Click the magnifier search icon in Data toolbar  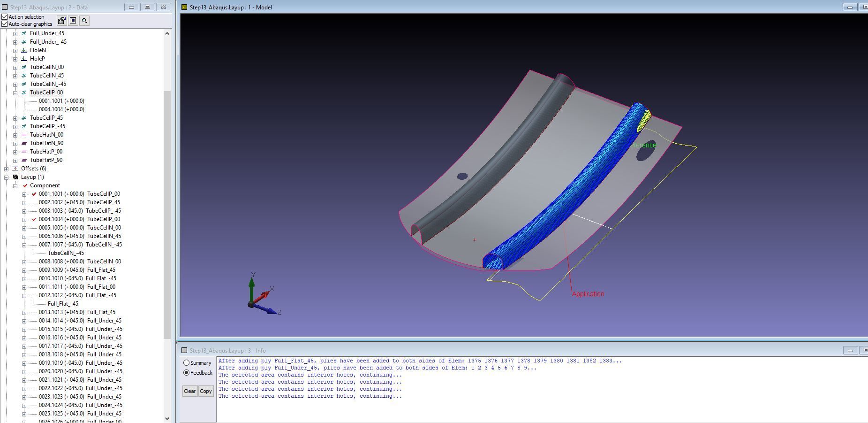[84, 21]
